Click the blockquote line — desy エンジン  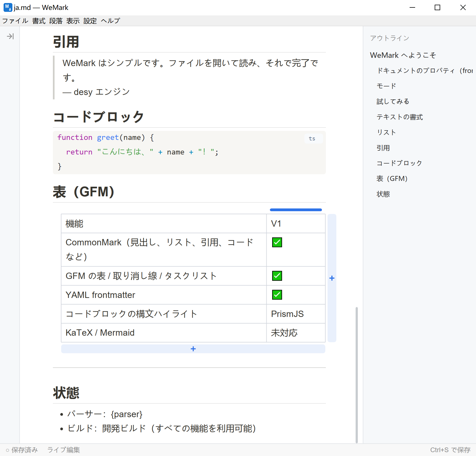click(x=96, y=92)
